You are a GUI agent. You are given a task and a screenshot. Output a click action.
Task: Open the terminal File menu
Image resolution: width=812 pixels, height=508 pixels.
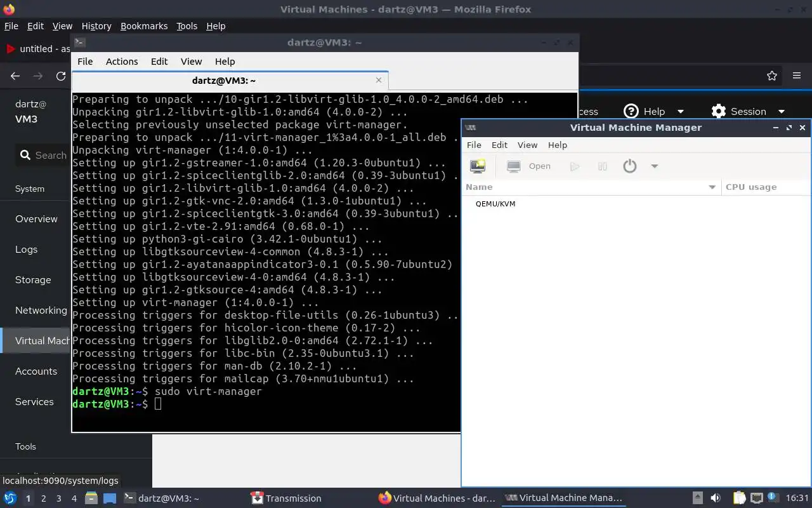point(85,62)
